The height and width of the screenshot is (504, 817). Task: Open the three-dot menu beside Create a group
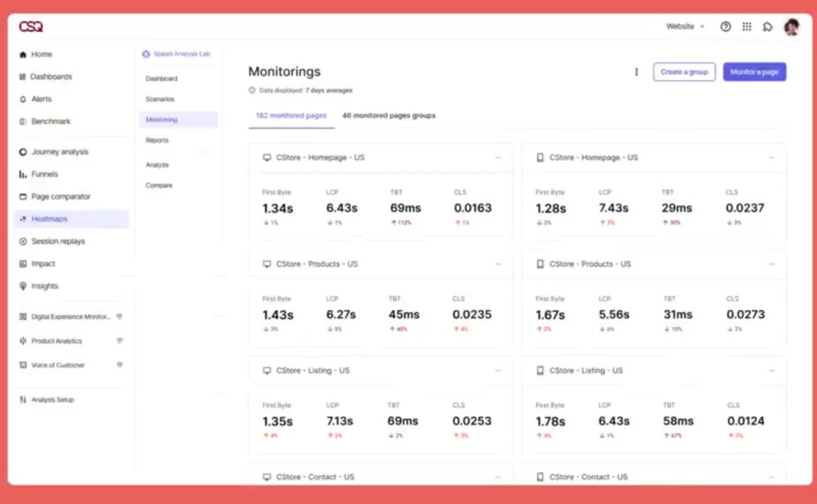point(636,72)
